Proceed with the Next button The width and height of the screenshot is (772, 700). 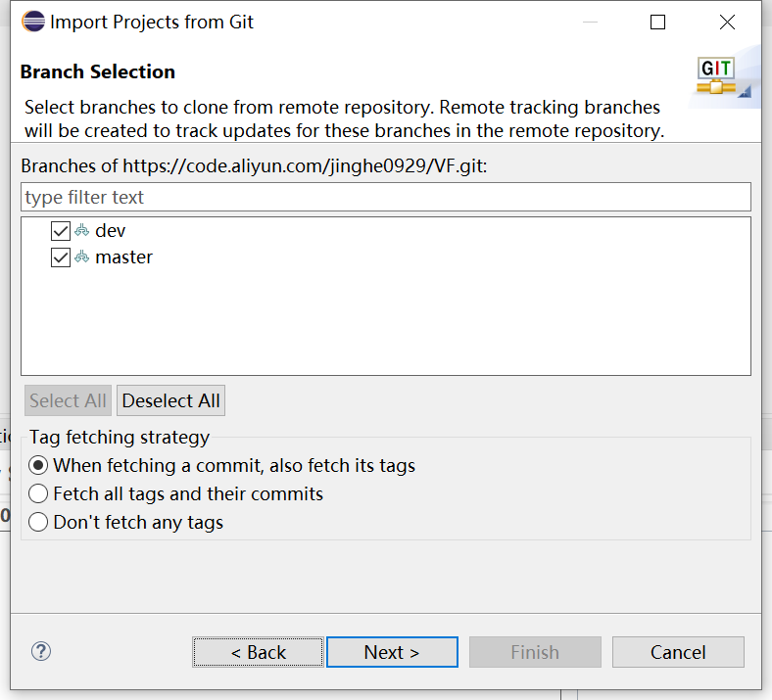click(392, 652)
